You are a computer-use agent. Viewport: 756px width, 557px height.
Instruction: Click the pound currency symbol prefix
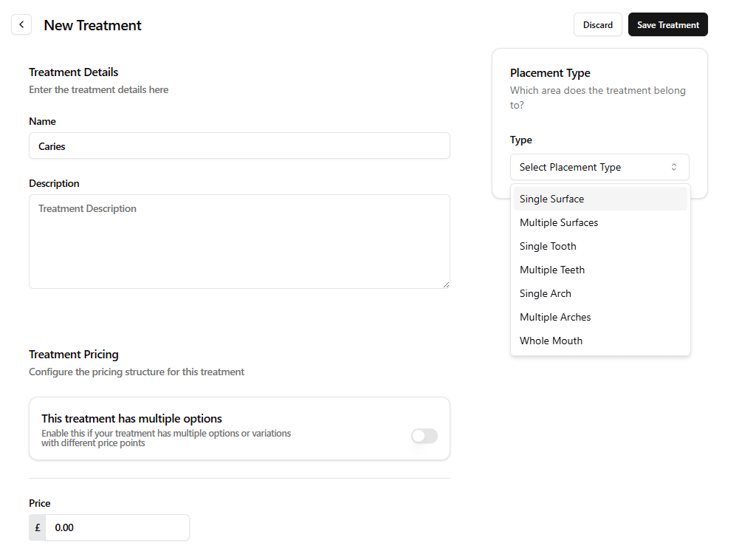tap(38, 527)
